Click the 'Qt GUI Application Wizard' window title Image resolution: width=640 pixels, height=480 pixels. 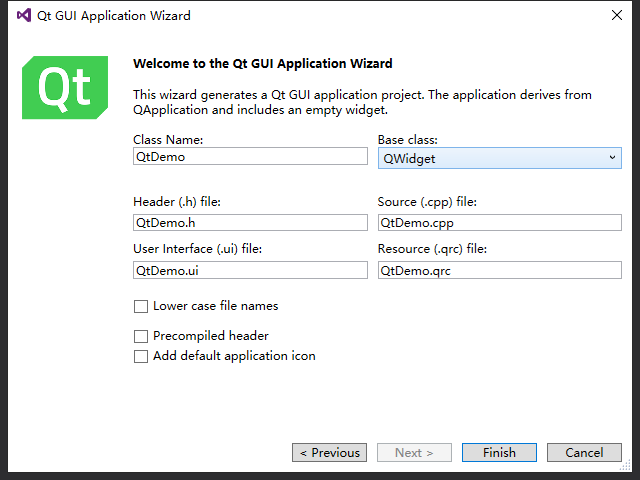pos(113,16)
